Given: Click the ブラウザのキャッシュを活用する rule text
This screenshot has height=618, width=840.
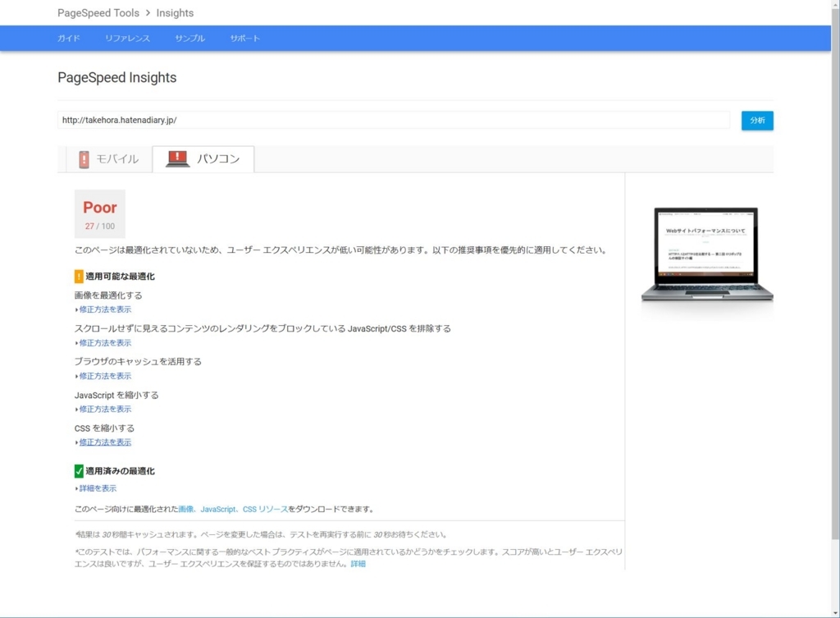Looking at the screenshot, I should pyautogui.click(x=138, y=362).
